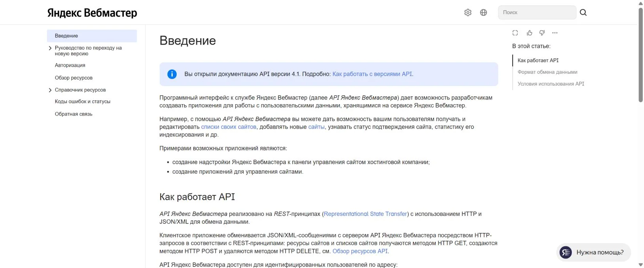Viewport: 644px width, 268px height.
Task: Open the language globe icon
Action: tap(483, 13)
